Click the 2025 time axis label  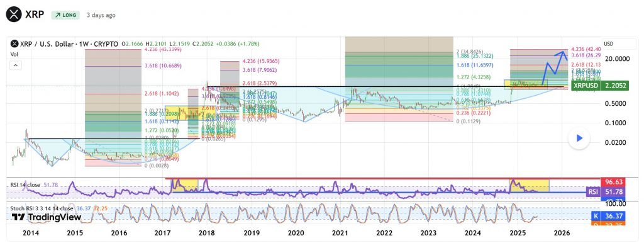click(518, 233)
